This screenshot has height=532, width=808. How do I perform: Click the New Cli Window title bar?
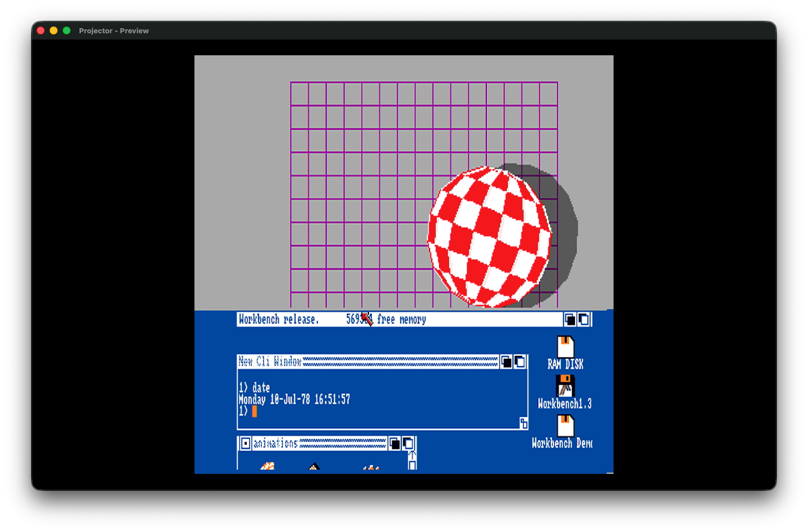[368, 362]
